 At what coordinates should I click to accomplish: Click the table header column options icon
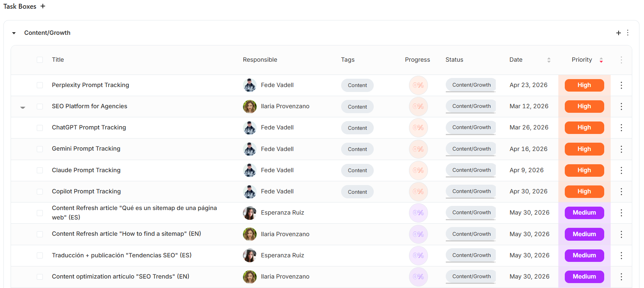(621, 60)
